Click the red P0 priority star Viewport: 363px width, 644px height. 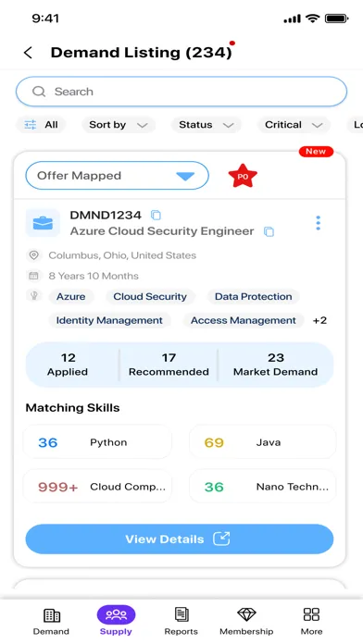243,176
